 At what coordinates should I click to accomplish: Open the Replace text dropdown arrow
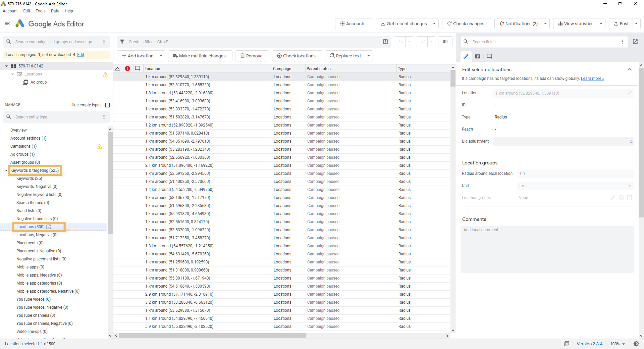pyautogui.click(x=368, y=56)
